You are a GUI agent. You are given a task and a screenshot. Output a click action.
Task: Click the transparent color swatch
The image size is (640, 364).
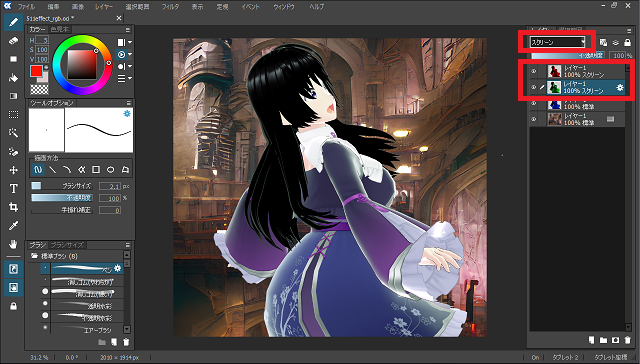(x=39, y=89)
